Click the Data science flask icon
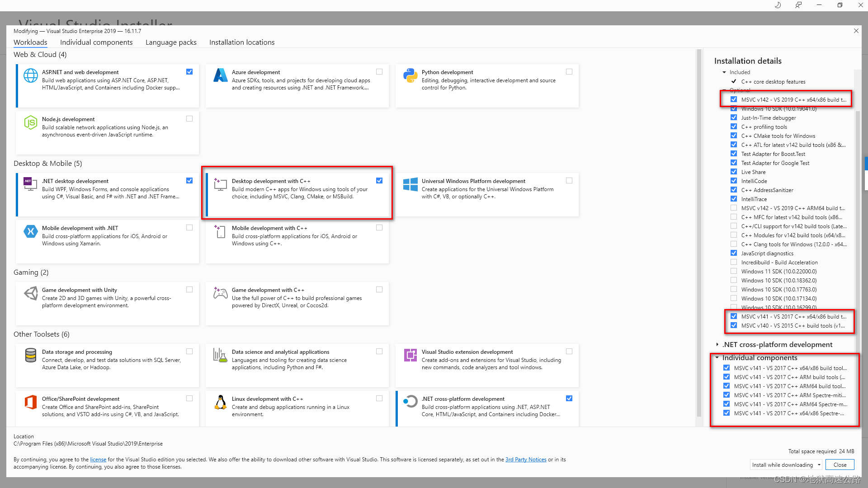 click(x=220, y=355)
